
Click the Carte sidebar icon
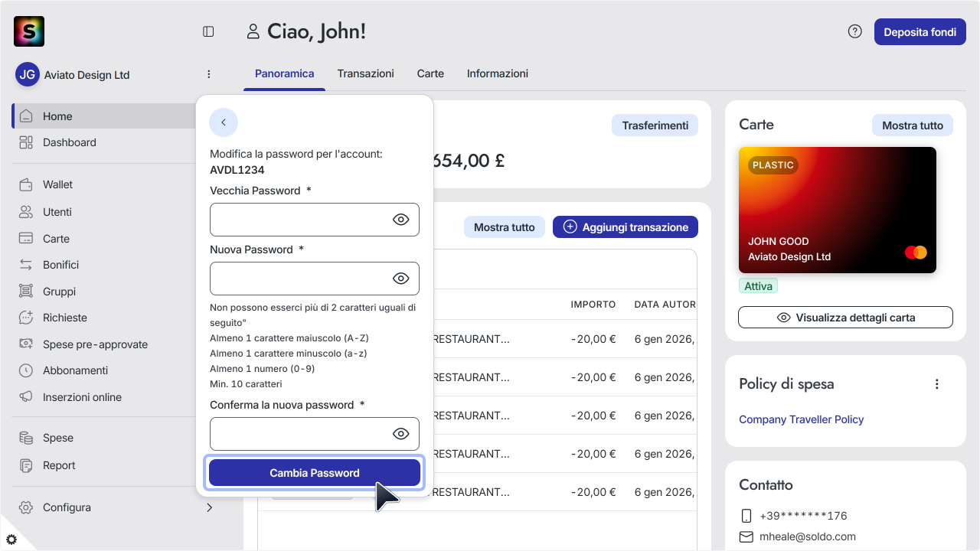click(x=27, y=239)
